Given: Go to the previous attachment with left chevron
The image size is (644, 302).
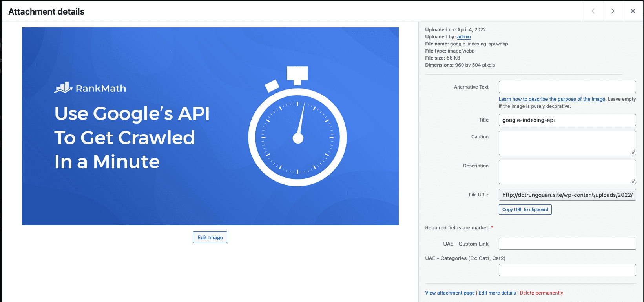Looking at the screenshot, I should tap(593, 11).
